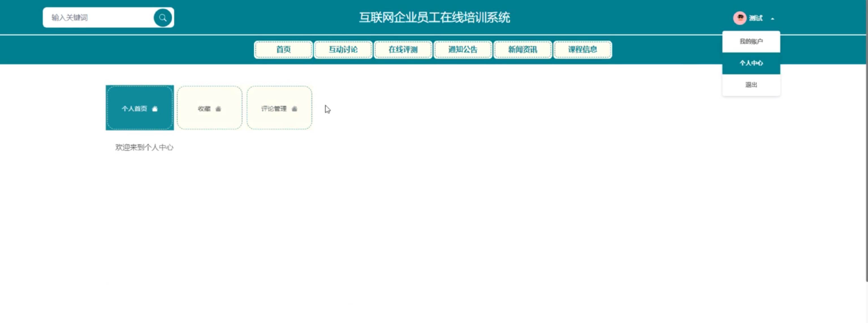The image size is (868, 323).
Task: Go to 互动讨论 section
Action: coord(343,50)
